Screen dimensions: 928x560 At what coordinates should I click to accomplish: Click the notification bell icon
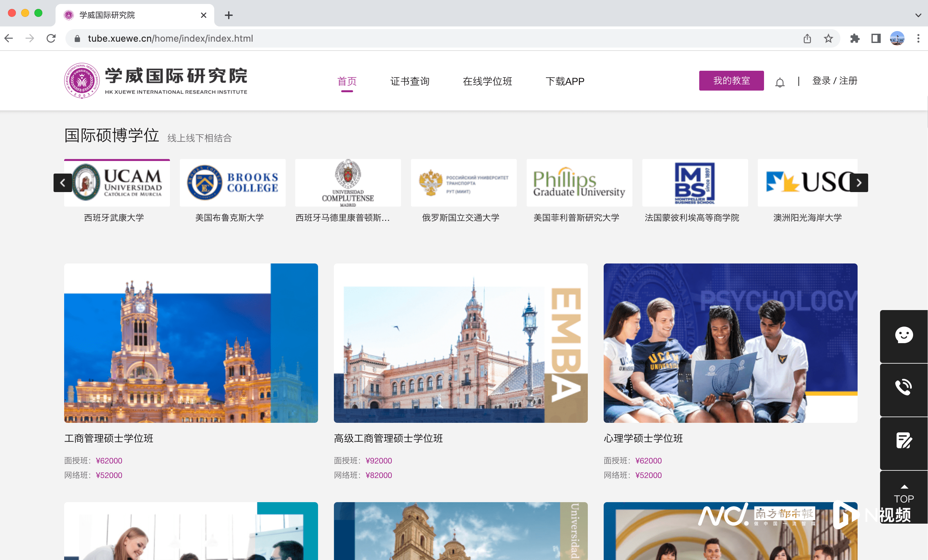[780, 82]
